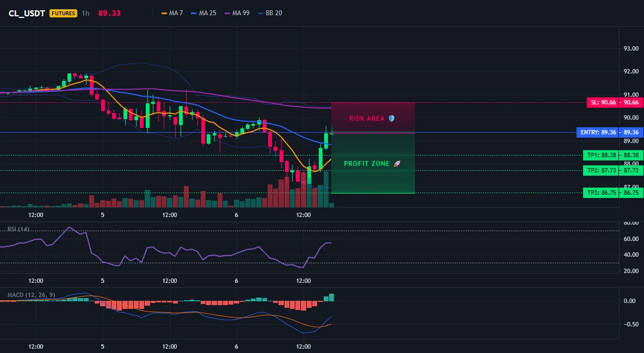This screenshot has height=353, width=644.
Task: Toggle the MA 99 legend entry
Action: (x=237, y=13)
